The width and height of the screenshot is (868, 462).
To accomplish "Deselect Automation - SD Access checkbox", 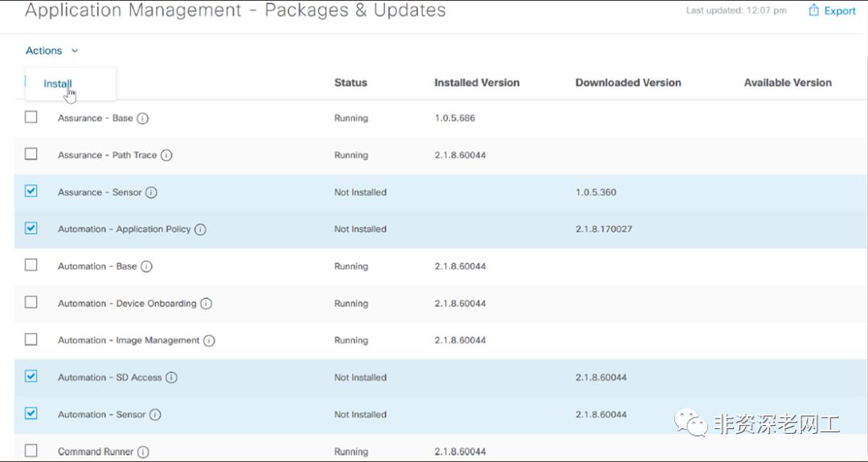I will (x=31, y=376).
